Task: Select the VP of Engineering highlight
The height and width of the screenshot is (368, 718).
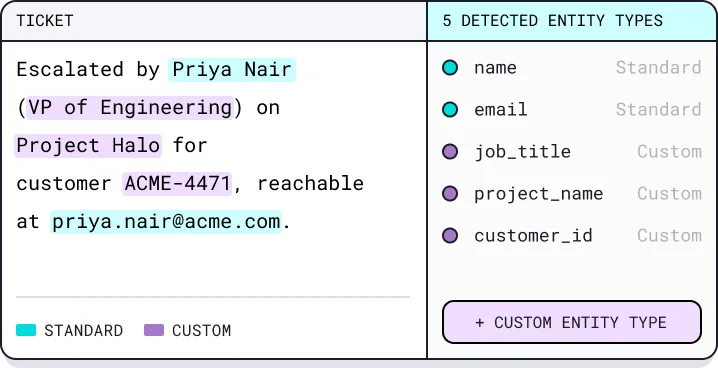Action: (x=130, y=108)
